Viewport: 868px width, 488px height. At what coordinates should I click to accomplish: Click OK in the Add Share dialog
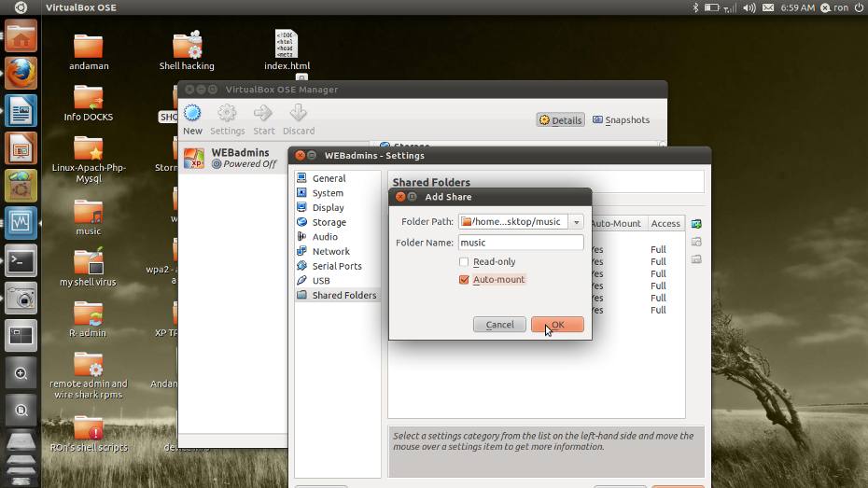point(557,325)
